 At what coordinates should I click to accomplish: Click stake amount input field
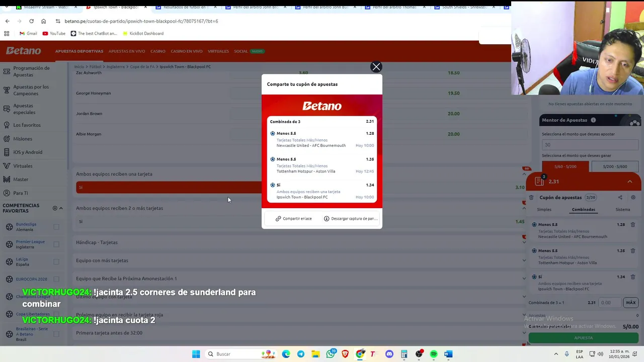610,303
